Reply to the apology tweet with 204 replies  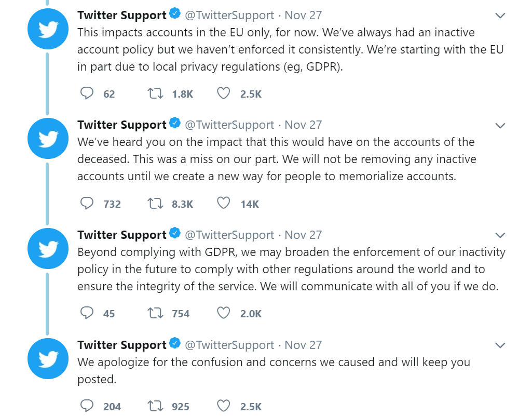(x=87, y=406)
